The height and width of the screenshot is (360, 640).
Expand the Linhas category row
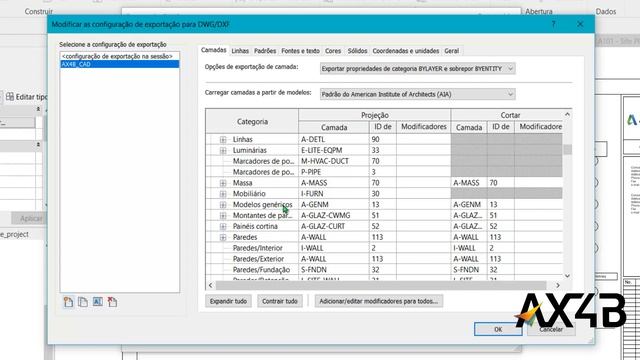tap(223, 140)
